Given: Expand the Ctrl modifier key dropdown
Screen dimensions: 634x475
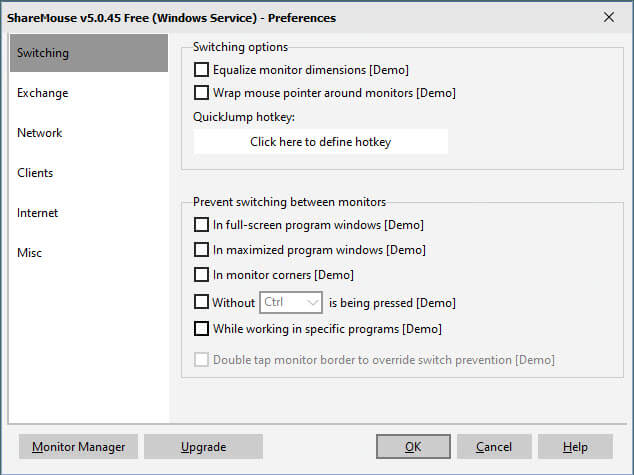Looking at the screenshot, I should point(291,302).
